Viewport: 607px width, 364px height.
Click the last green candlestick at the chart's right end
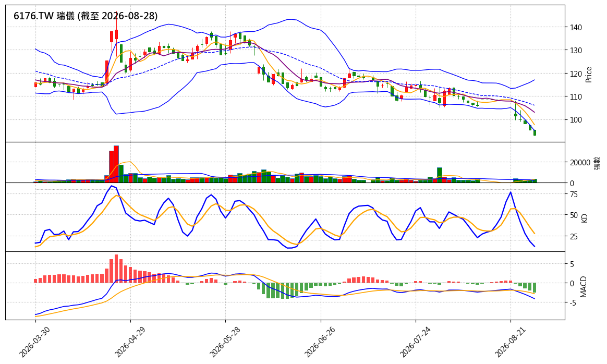tap(535, 132)
